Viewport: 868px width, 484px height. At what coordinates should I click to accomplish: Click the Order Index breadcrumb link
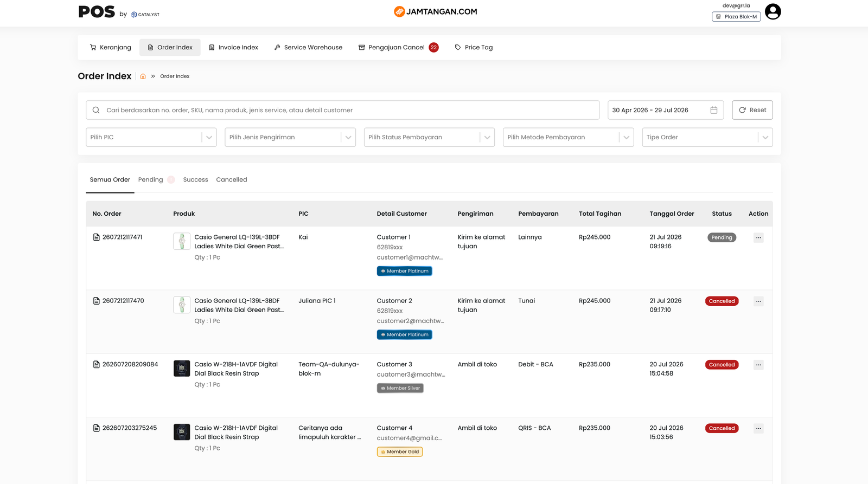[x=175, y=76]
